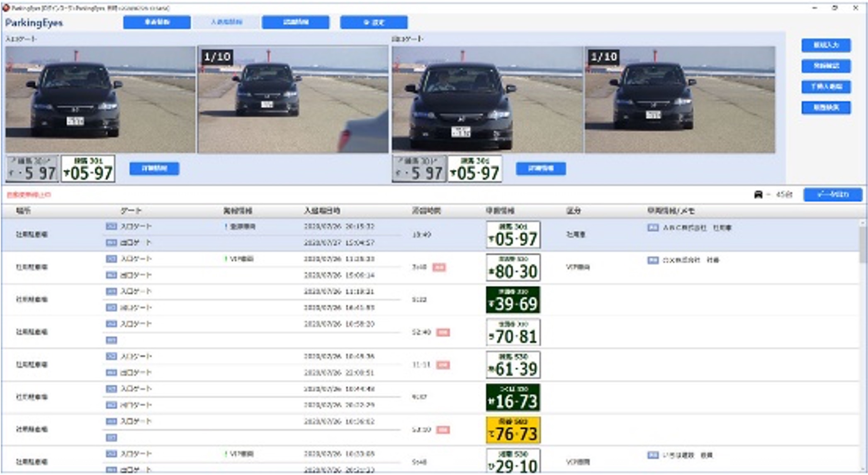This screenshot has height=475, width=868.
Task: Click the blue gate icon beside 入口ゲート in first row
Action: [111, 227]
